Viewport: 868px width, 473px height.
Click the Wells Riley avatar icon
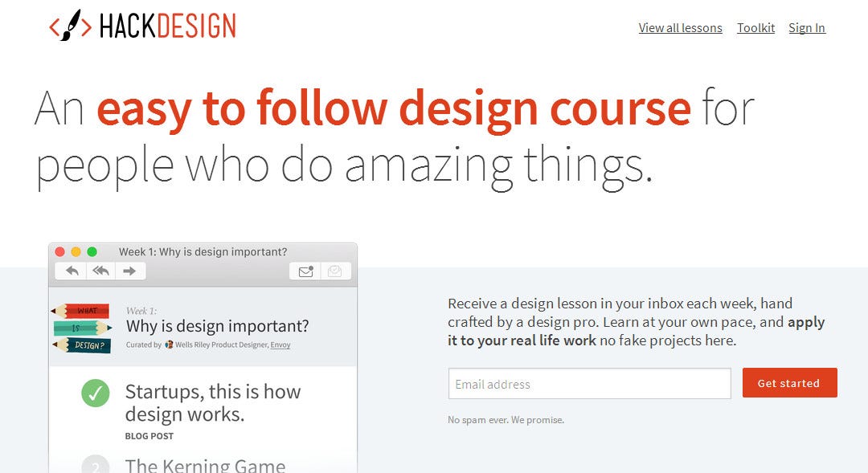[x=169, y=345]
